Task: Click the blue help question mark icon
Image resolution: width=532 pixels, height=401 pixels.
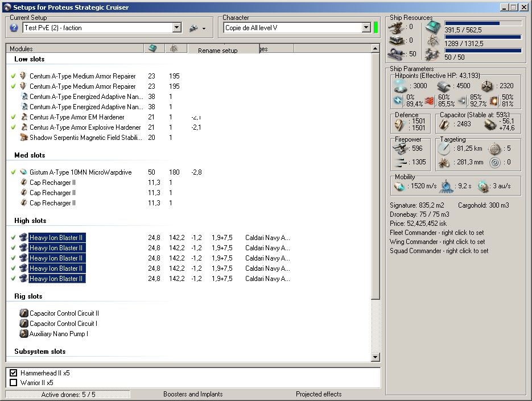Action: click(14, 28)
